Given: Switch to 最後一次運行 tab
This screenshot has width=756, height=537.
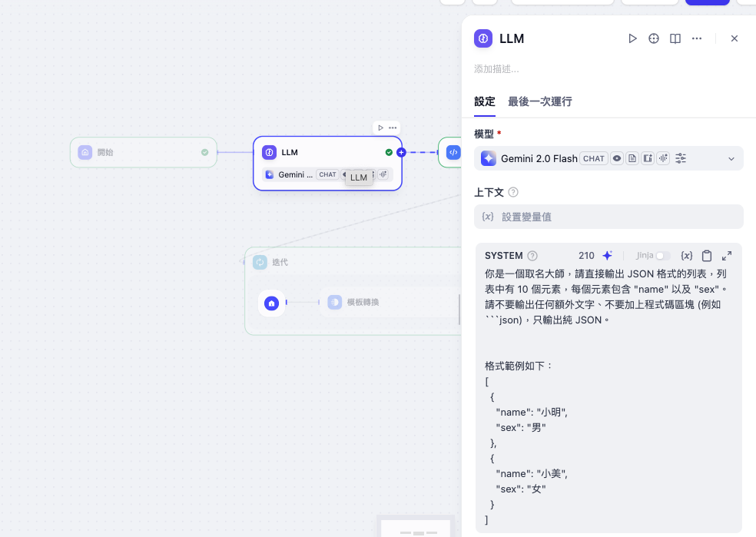Looking at the screenshot, I should click(539, 101).
